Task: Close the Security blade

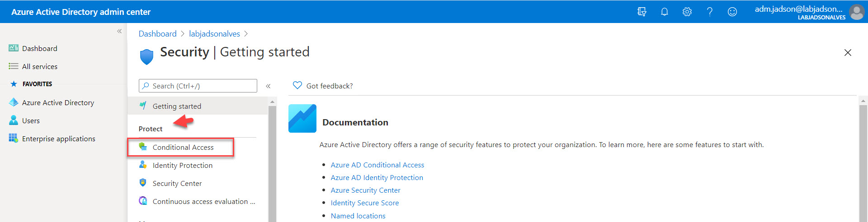Action: click(848, 53)
